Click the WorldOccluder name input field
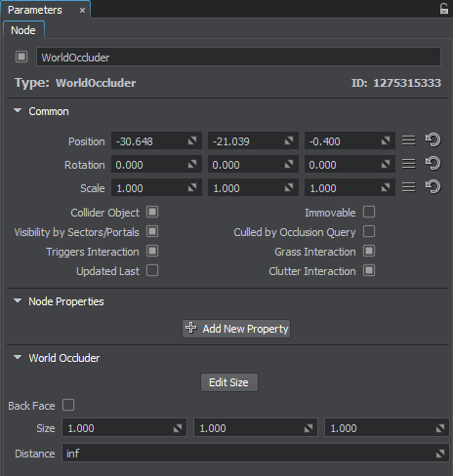Image resolution: width=453 pixels, height=476 pixels. (238, 57)
